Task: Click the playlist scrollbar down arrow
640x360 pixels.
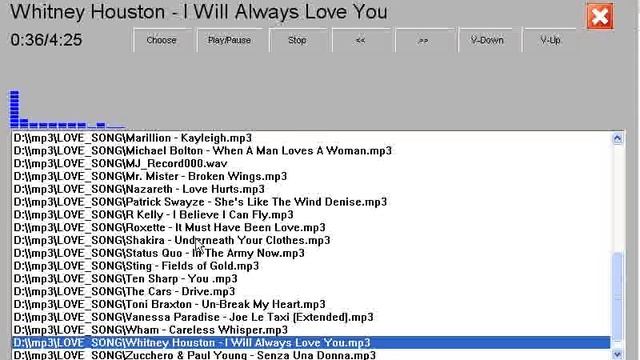Action: pos(618,354)
